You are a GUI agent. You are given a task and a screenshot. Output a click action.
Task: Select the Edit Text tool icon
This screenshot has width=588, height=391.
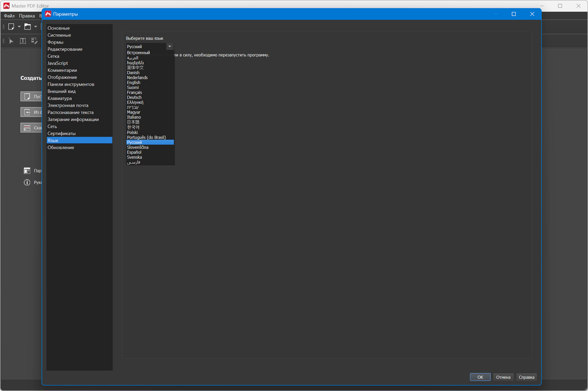(23, 41)
